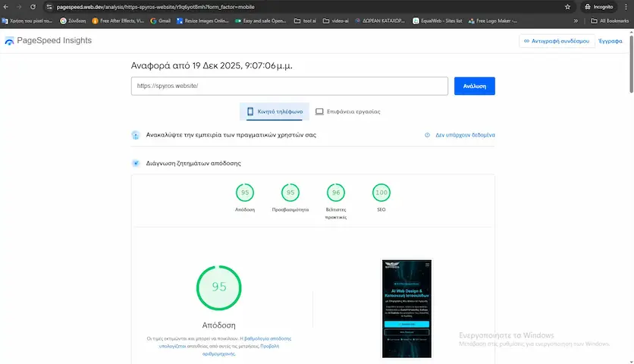This screenshot has height=364, width=634.
Task: Click the large Απόδοση 95 gauge
Action: coord(218,287)
